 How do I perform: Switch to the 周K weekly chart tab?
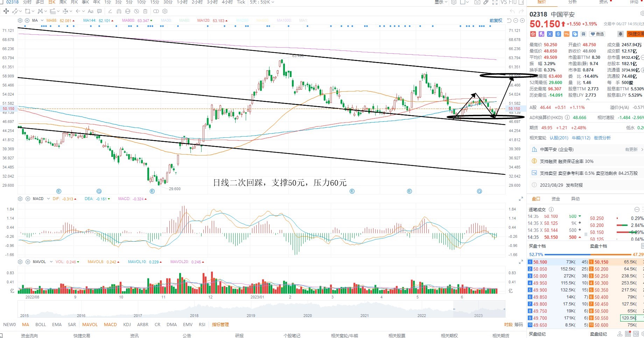tap(63, 2)
